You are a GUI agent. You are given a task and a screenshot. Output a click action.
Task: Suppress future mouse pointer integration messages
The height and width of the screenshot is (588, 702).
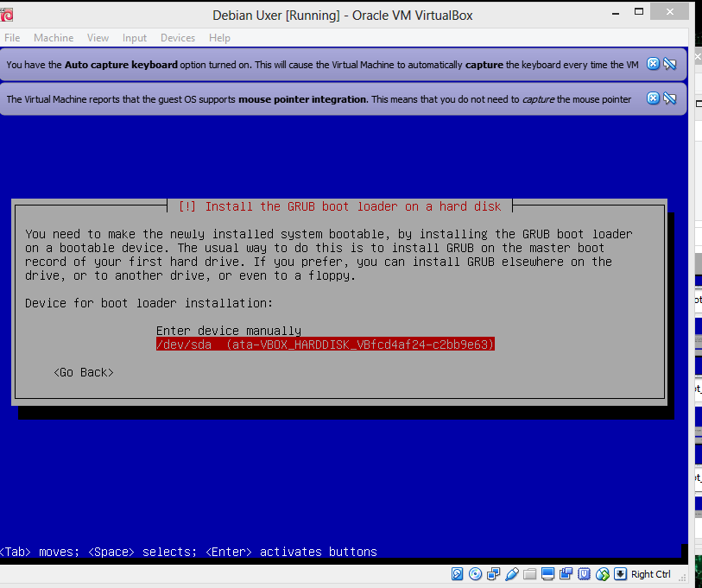pyautogui.click(x=670, y=98)
